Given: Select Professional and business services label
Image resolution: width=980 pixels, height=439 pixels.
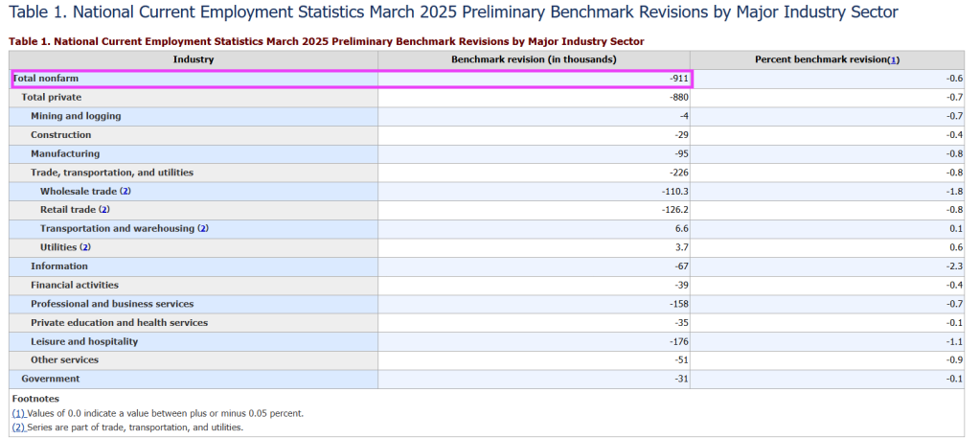Looking at the screenshot, I should tap(112, 304).
